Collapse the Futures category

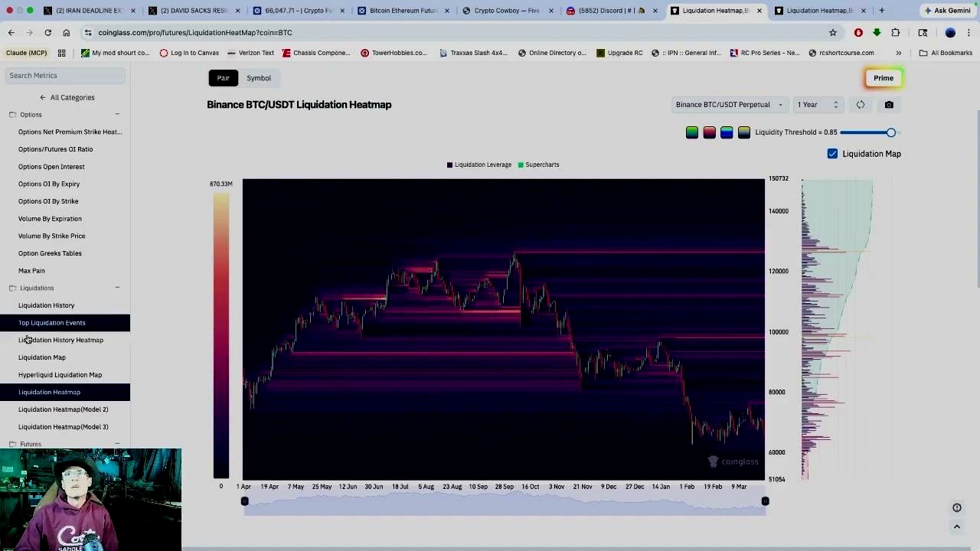117,444
